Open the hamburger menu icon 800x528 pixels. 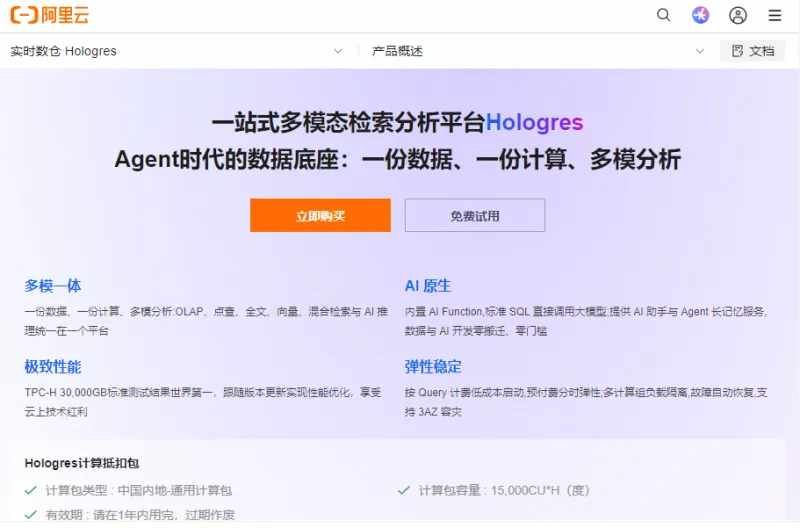click(775, 15)
